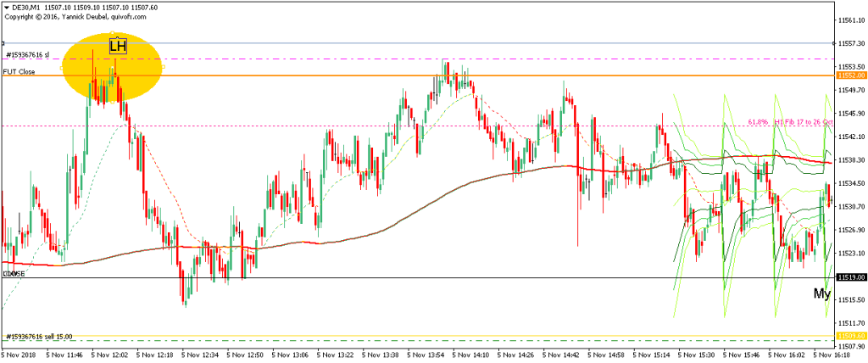Image resolution: width=868 pixels, height=363 pixels.
Task: Click the #159367616 sl stop-loss label
Action: coord(29,55)
